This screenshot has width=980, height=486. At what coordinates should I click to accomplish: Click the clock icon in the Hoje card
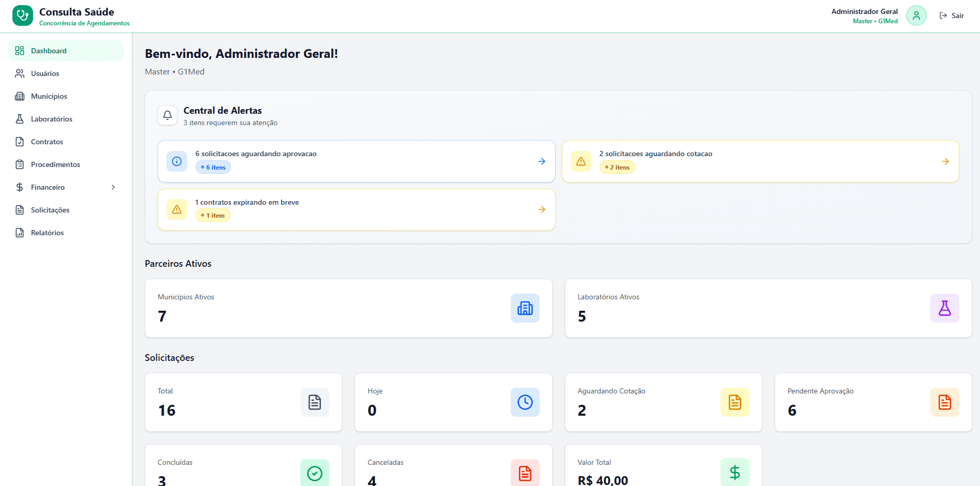pyautogui.click(x=525, y=402)
